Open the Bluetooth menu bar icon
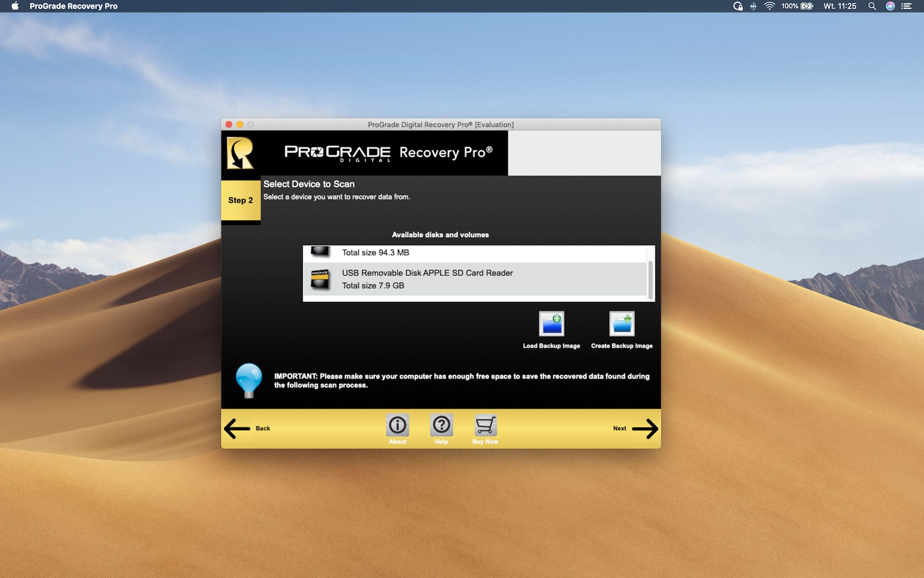924x578 pixels. pos(753,6)
